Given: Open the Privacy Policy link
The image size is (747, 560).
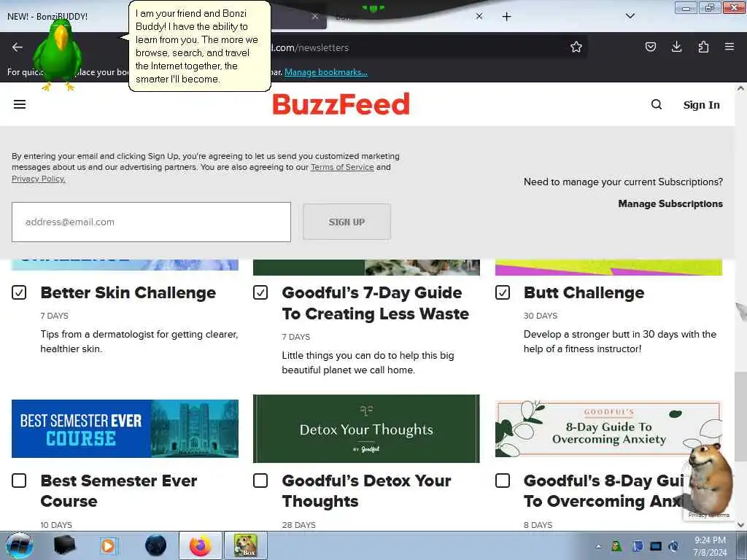Looking at the screenshot, I should [39, 179].
